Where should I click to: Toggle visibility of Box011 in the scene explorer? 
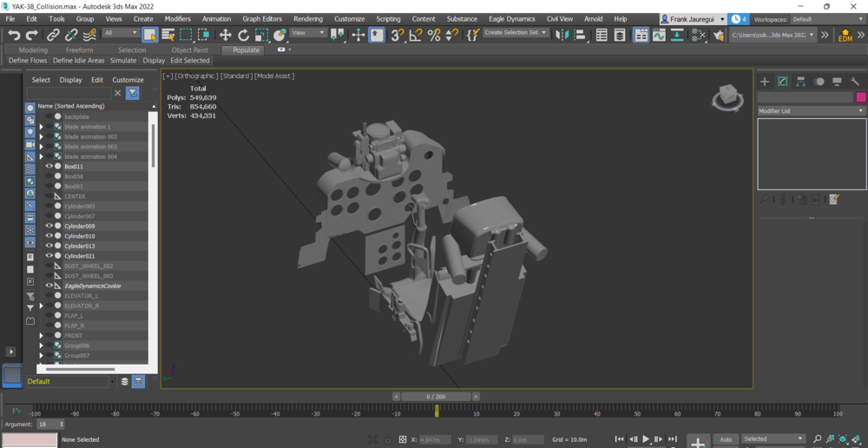tap(49, 166)
